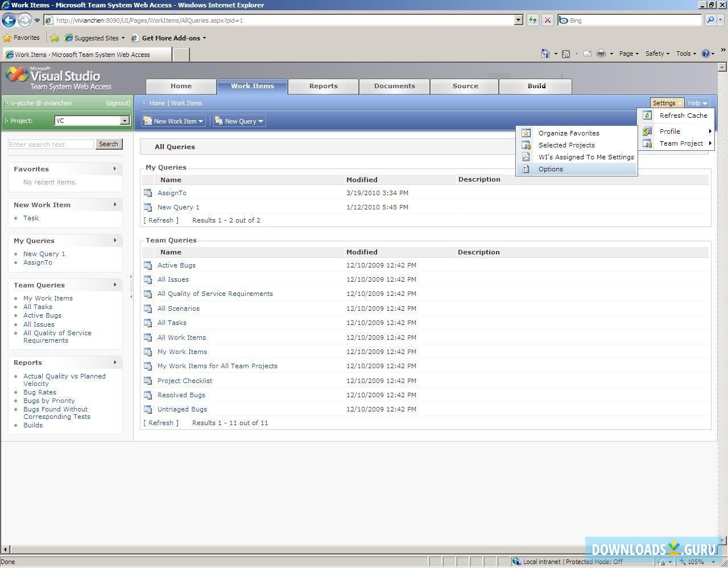Click the Print icon in browser toolbar

[601, 53]
